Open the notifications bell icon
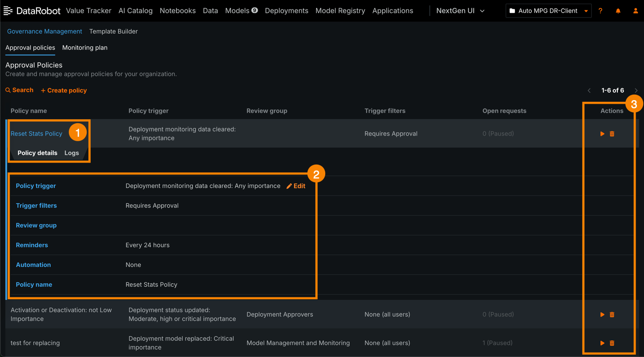Viewport: 644px width, 357px height. point(618,11)
